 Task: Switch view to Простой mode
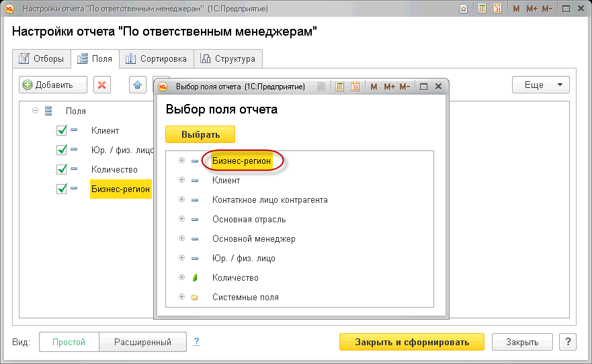coord(69,342)
